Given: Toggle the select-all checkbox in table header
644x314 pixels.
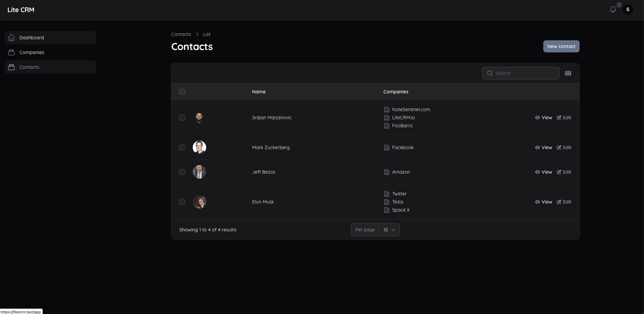Looking at the screenshot, I should (182, 91).
